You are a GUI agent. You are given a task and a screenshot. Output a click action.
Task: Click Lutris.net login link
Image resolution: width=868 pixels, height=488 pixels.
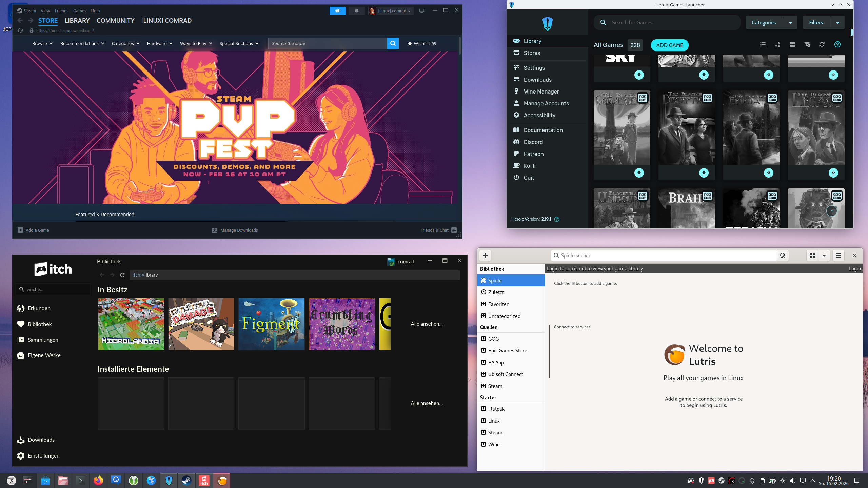click(575, 269)
